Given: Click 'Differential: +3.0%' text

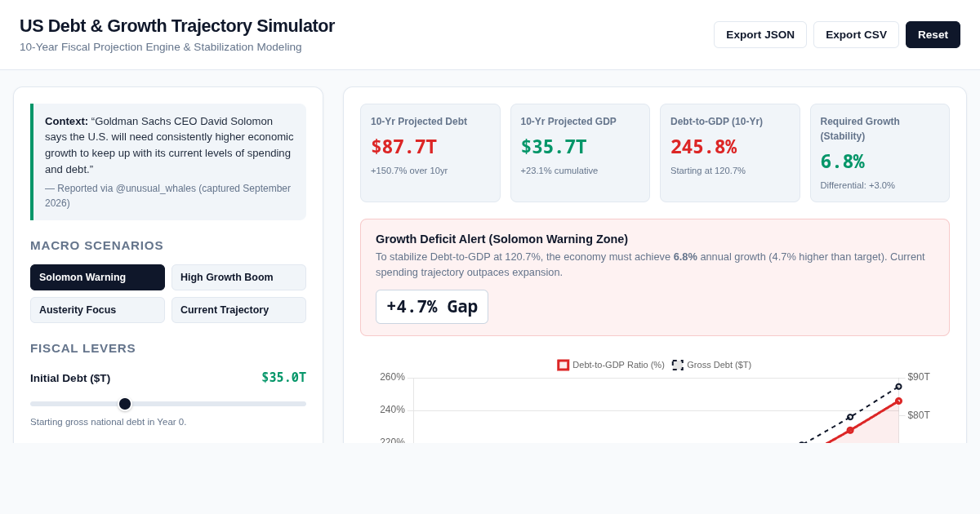Looking at the screenshot, I should (x=857, y=185).
